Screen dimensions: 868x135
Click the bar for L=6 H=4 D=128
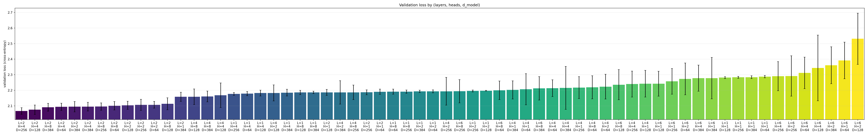pos(818,94)
